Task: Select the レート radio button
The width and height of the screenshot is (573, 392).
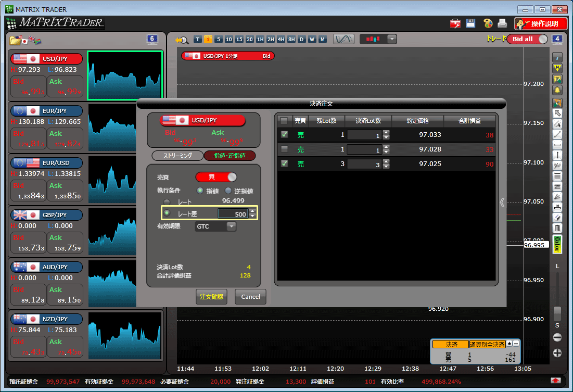Action: point(167,202)
